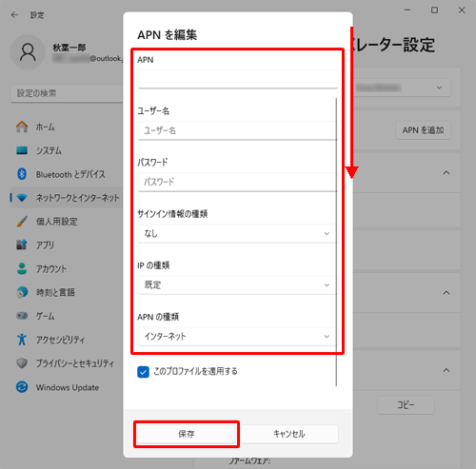This screenshot has width=476, height=469.
Task: Click the user avatar icon
Action: point(28,52)
